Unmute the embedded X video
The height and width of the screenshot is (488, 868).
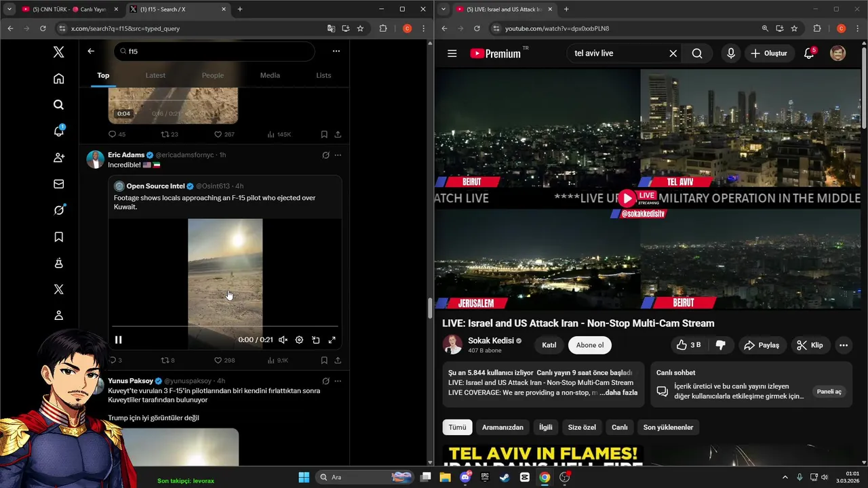click(283, 340)
